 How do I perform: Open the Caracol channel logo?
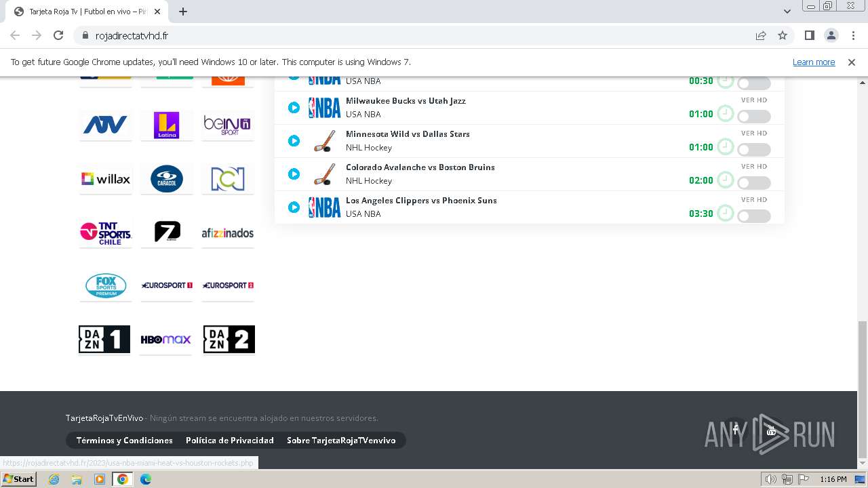click(x=167, y=179)
